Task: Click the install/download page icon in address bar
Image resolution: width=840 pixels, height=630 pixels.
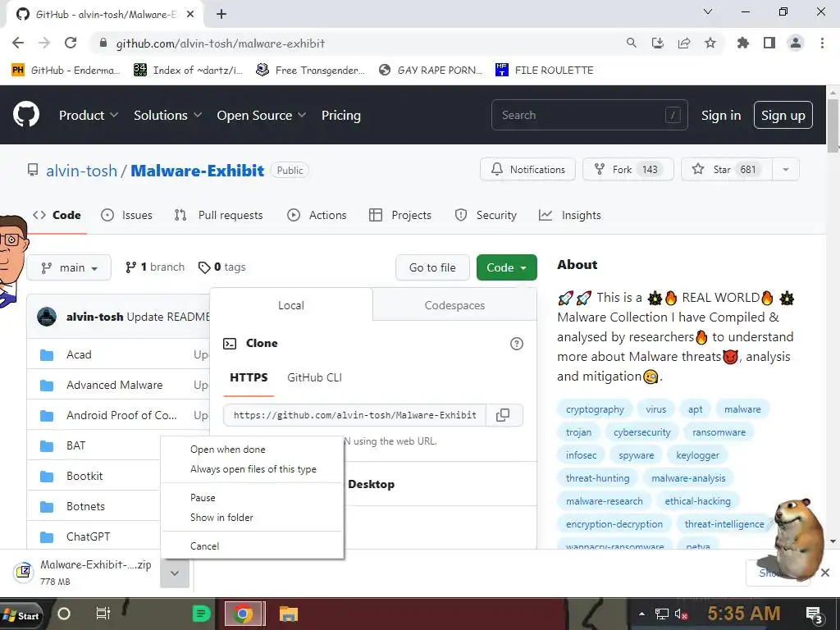Action: coord(658,43)
